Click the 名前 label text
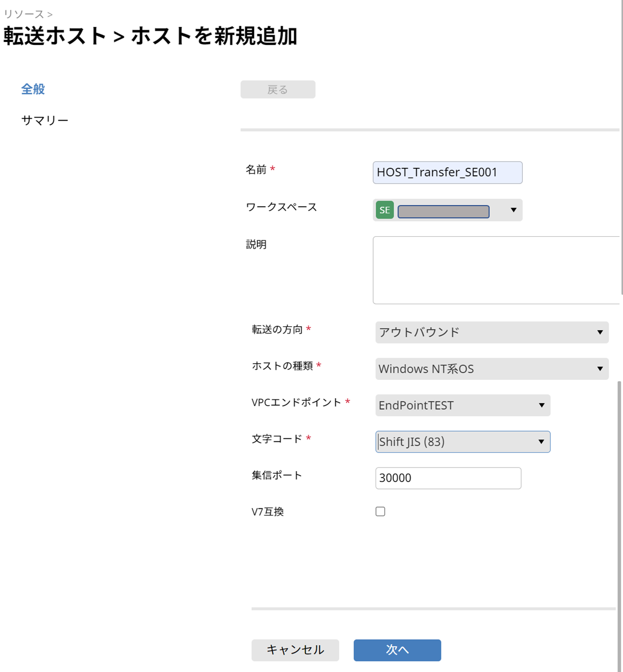Image resolution: width=623 pixels, height=672 pixels. point(256,169)
